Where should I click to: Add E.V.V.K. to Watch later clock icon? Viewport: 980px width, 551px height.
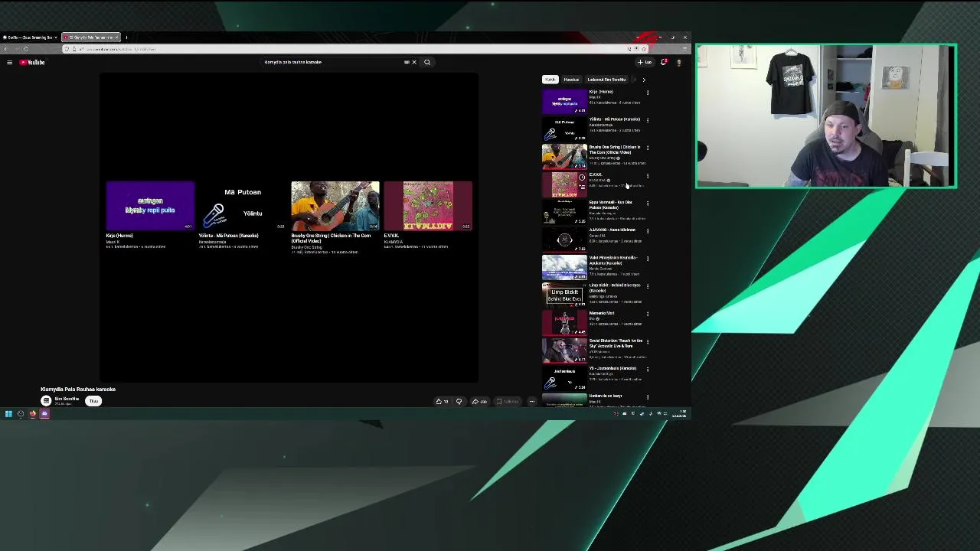tap(582, 178)
